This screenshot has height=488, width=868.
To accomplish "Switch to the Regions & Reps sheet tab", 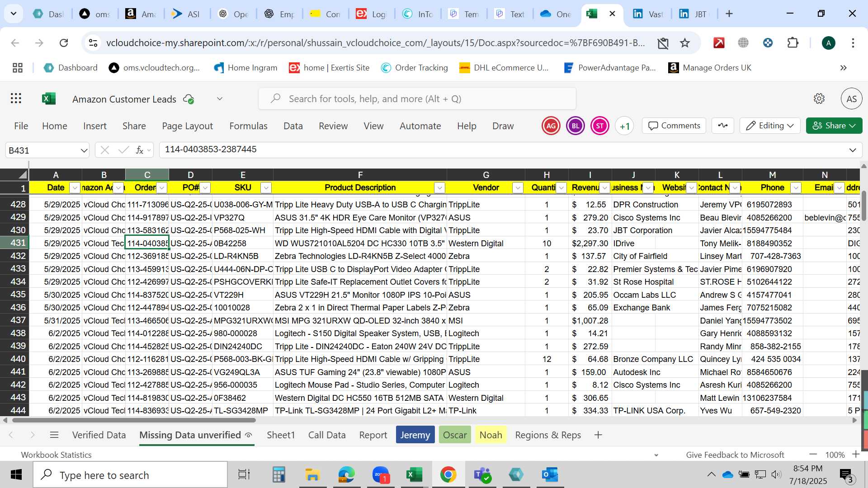I will tap(548, 435).
